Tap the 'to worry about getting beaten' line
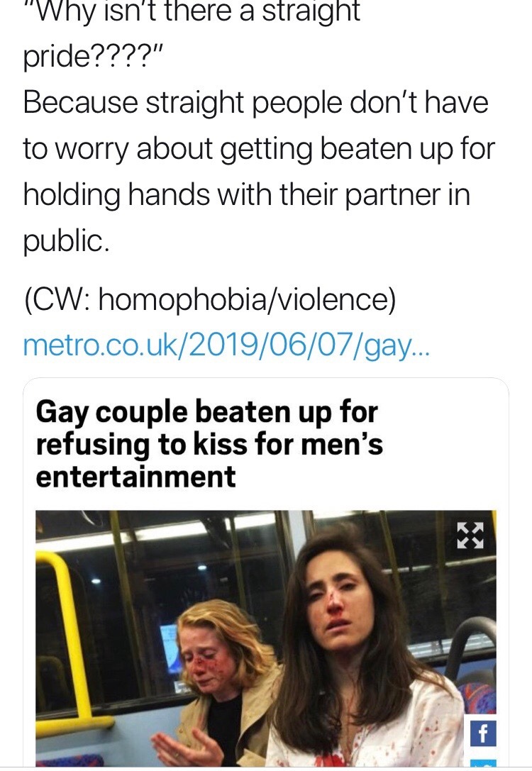 (x=259, y=148)
